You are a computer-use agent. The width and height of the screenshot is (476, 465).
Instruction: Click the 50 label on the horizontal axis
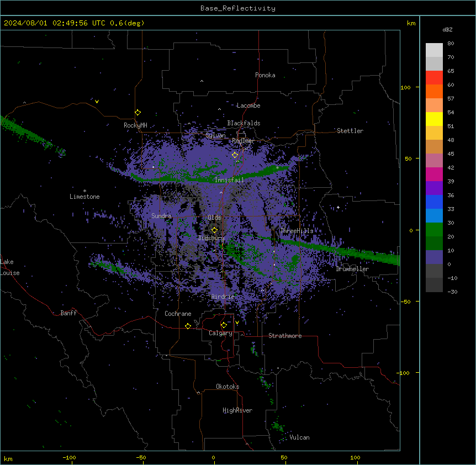coord(284,457)
